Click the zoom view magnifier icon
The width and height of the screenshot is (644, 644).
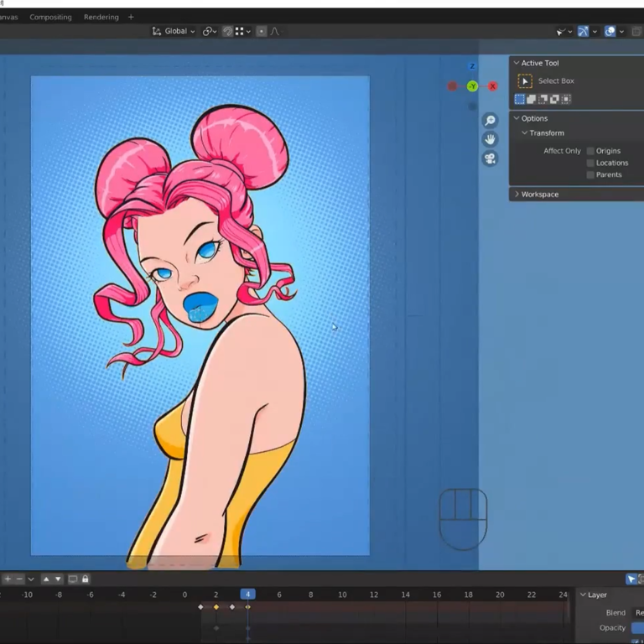coord(490,121)
